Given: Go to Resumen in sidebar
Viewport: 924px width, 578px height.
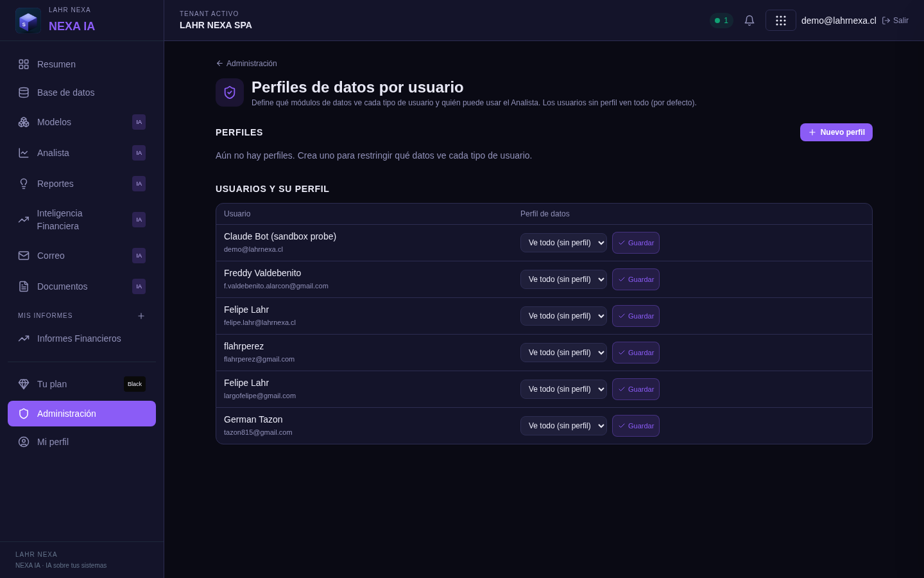Looking at the screenshot, I should click(81, 64).
